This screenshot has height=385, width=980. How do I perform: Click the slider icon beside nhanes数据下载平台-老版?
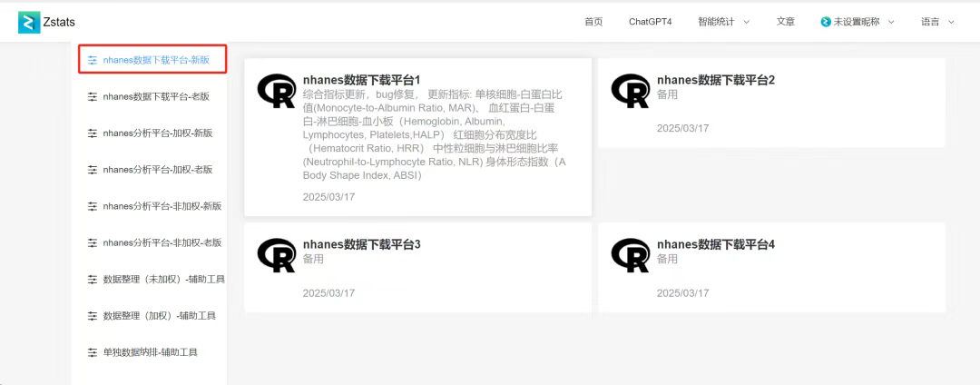point(93,97)
